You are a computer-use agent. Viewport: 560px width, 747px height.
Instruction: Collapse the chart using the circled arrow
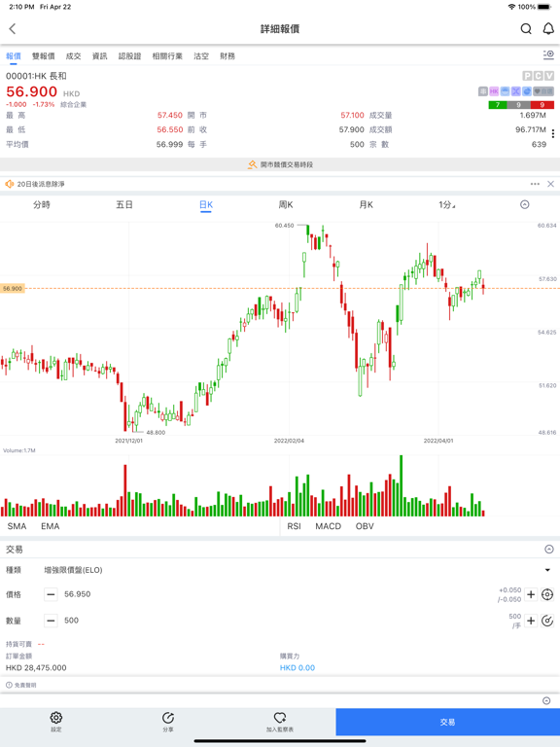[525, 205]
